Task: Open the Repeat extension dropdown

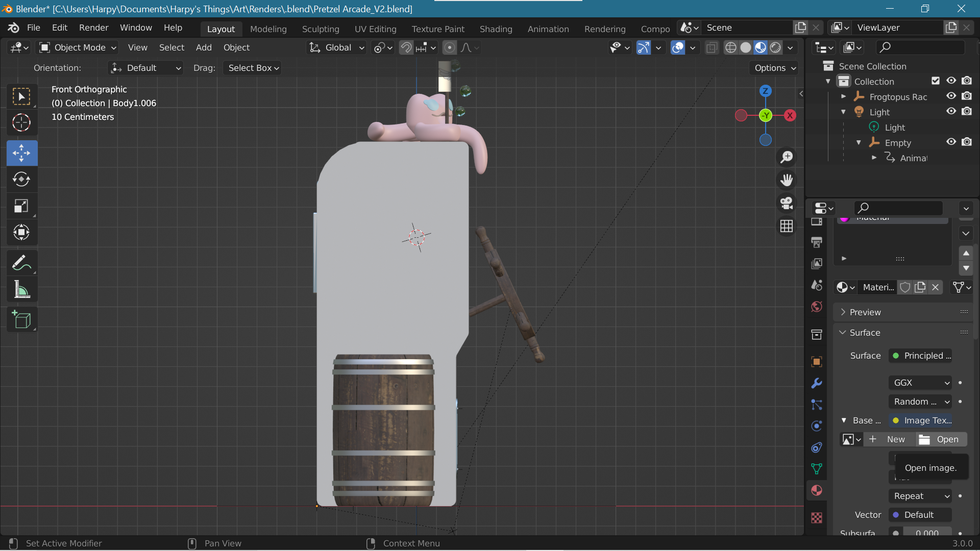Action: click(x=920, y=496)
